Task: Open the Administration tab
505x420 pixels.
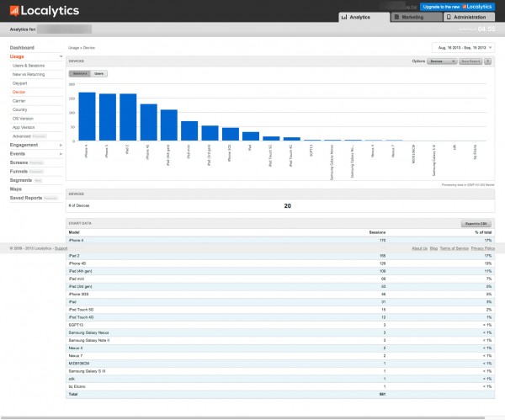Action: tap(469, 17)
